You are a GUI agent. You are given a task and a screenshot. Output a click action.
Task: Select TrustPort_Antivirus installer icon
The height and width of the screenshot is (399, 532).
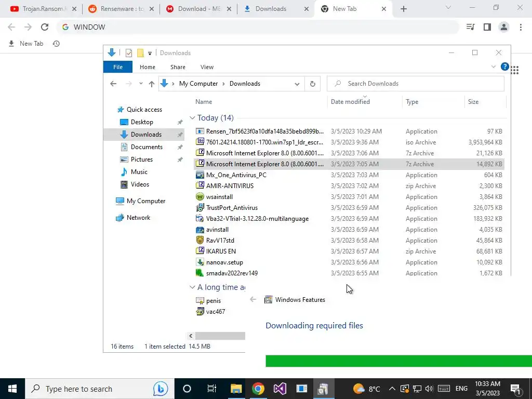(x=200, y=208)
